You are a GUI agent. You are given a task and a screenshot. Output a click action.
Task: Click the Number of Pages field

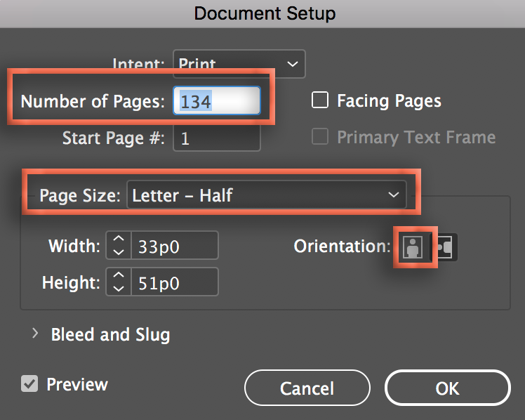pyautogui.click(x=218, y=101)
